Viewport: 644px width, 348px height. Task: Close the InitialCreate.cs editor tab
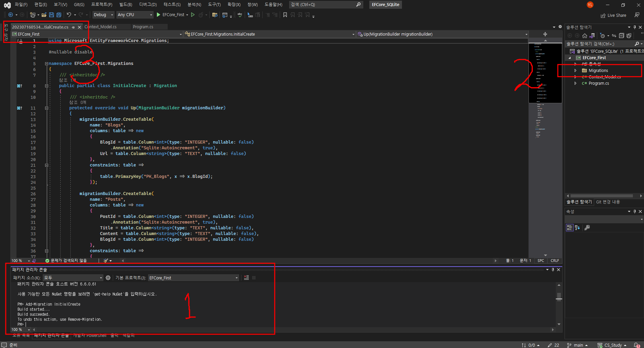click(x=79, y=27)
